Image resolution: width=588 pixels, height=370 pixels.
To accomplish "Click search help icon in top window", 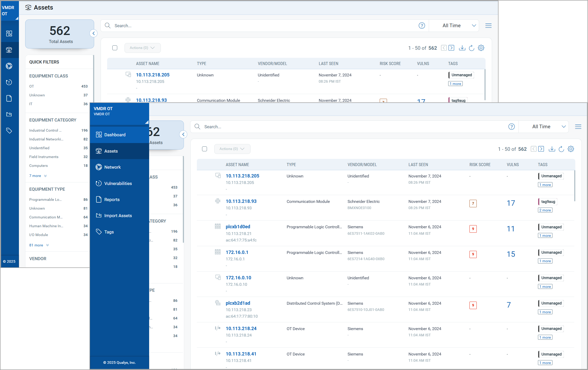I will 422,26.
